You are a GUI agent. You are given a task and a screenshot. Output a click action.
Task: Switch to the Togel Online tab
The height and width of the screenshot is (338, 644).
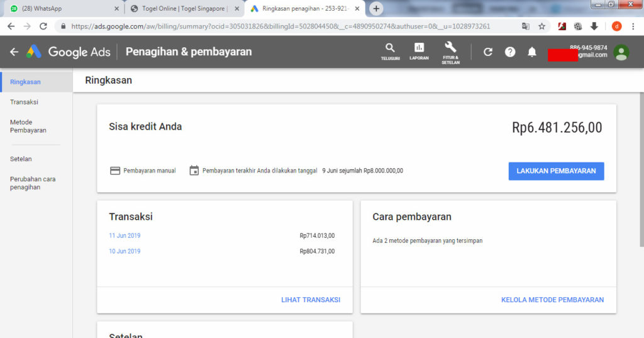(184, 9)
